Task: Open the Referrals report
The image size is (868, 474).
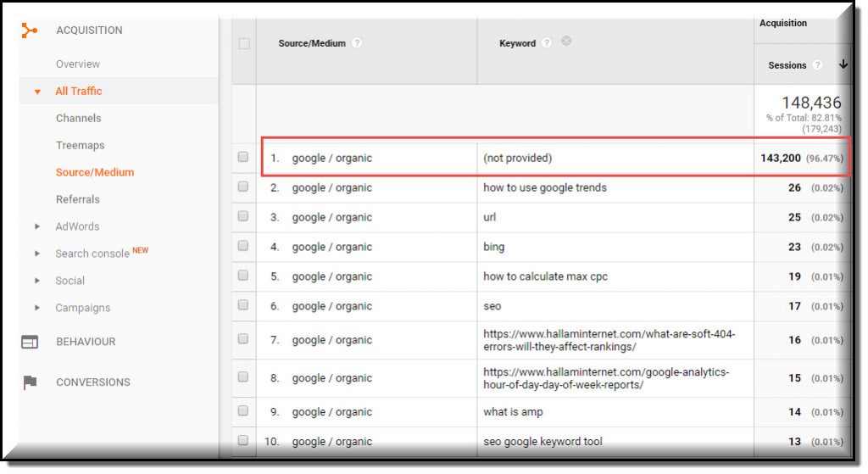Action: (x=77, y=199)
